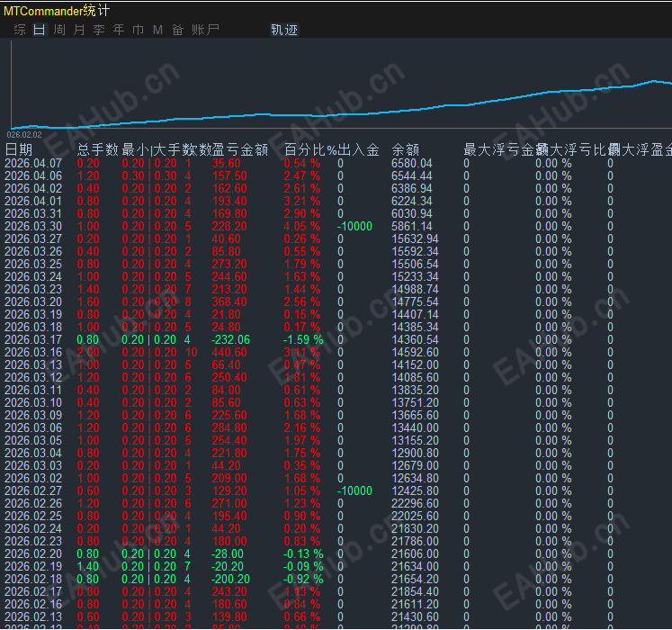The image size is (672, 630).
Task: Click balance value 21854.40
Action: (415, 592)
